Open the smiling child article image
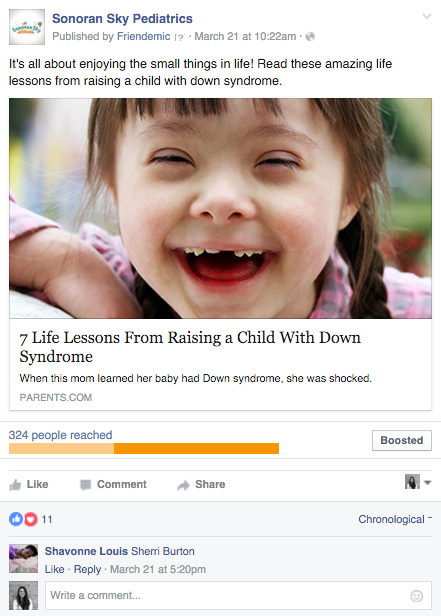The height and width of the screenshot is (616, 441). [220, 208]
